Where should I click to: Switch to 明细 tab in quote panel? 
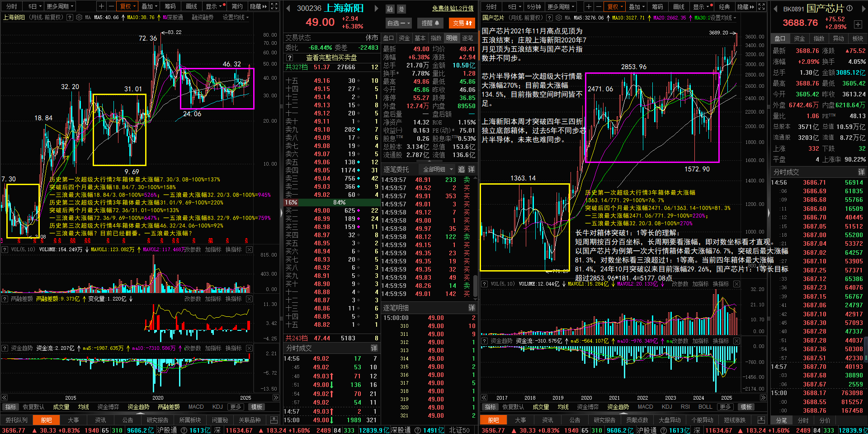point(452,38)
